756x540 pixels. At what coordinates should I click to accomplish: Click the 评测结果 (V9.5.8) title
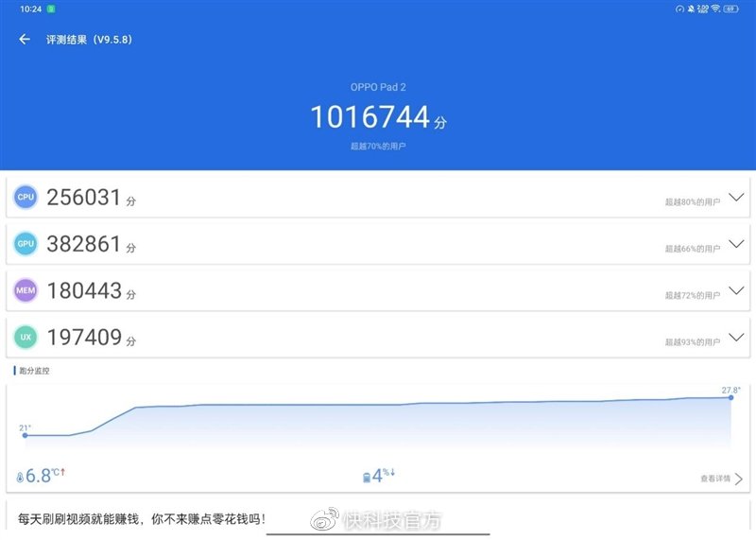89,40
